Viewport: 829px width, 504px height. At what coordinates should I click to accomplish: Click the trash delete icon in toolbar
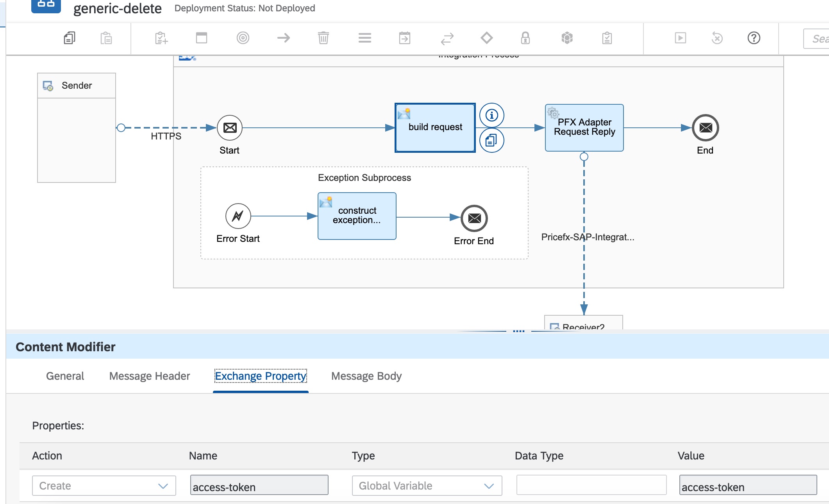pos(323,38)
